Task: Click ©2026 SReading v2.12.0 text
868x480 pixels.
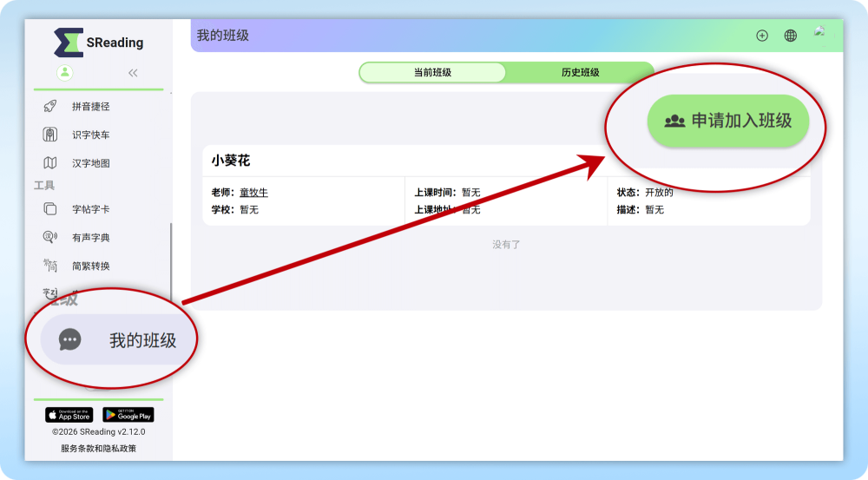Action: click(99, 432)
